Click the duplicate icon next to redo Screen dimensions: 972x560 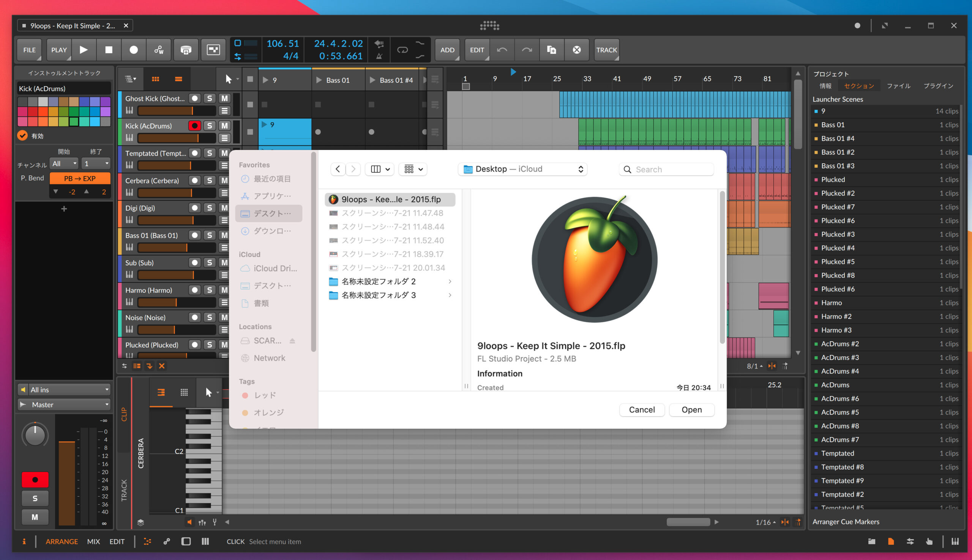(x=552, y=50)
